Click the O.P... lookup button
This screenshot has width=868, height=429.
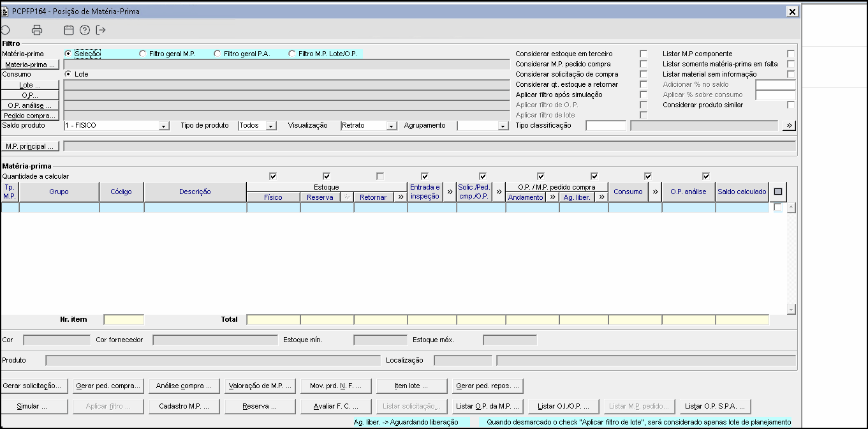pyautogui.click(x=30, y=95)
